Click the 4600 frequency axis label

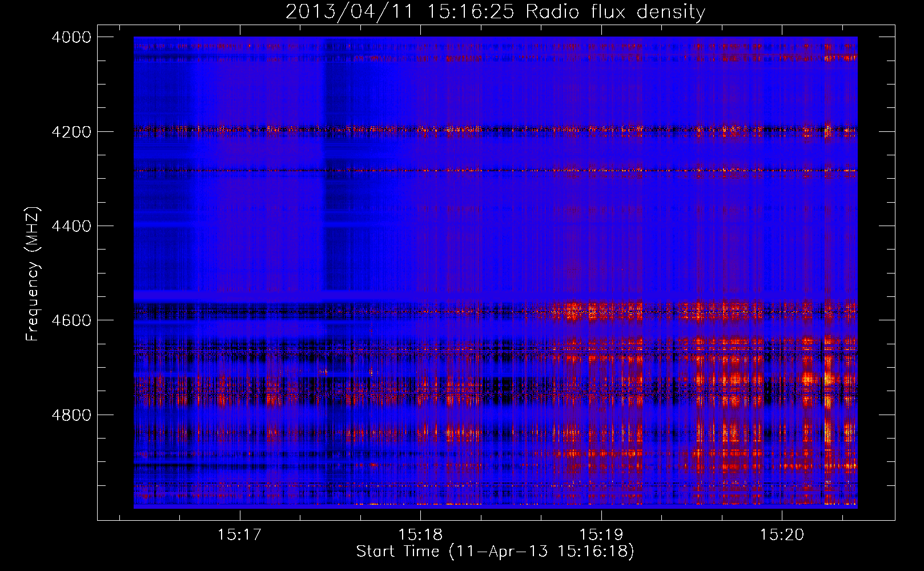[71, 320]
